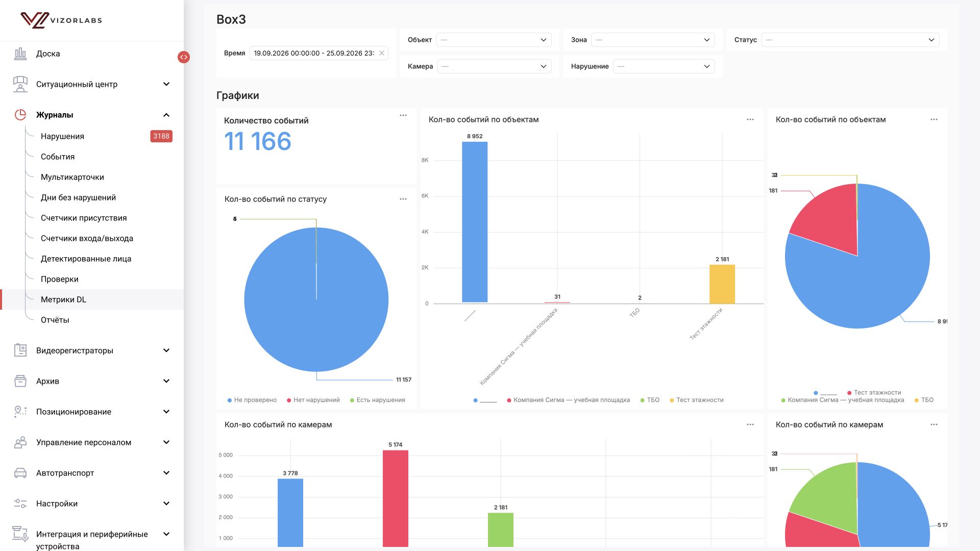
Task: Open options menu of objects pie chart
Action: (934, 119)
